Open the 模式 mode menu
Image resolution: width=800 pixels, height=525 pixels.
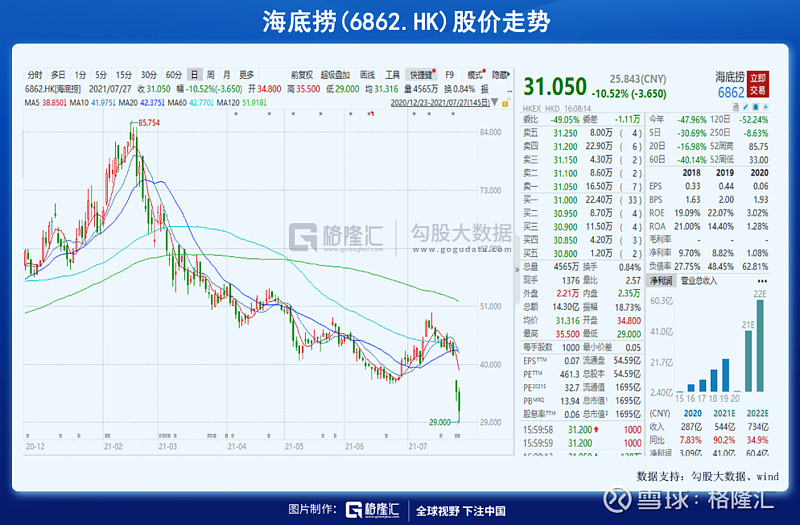(x=475, y=75)
